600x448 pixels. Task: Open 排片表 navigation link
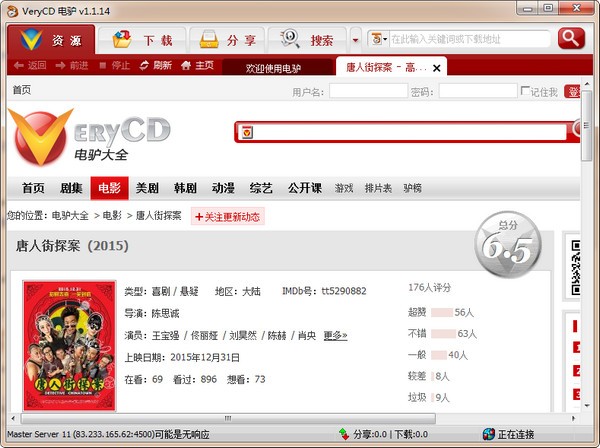pos(378,188)
